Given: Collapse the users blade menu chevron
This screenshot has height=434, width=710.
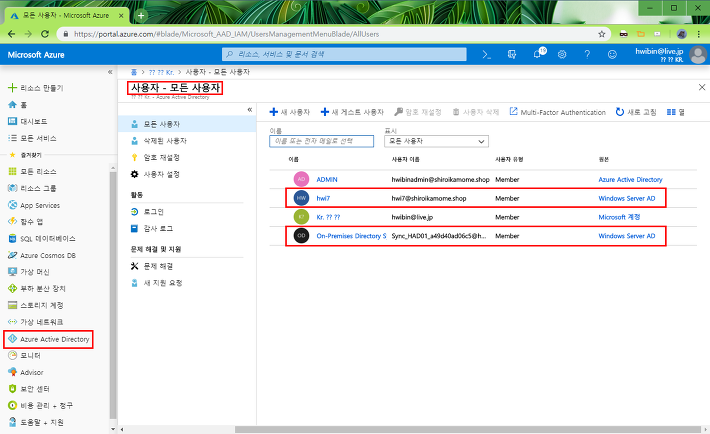Looking at the screenshot, I should coord(249,110).
